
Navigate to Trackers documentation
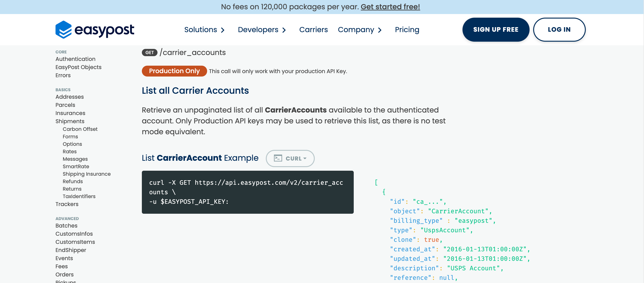pos(67,204)
